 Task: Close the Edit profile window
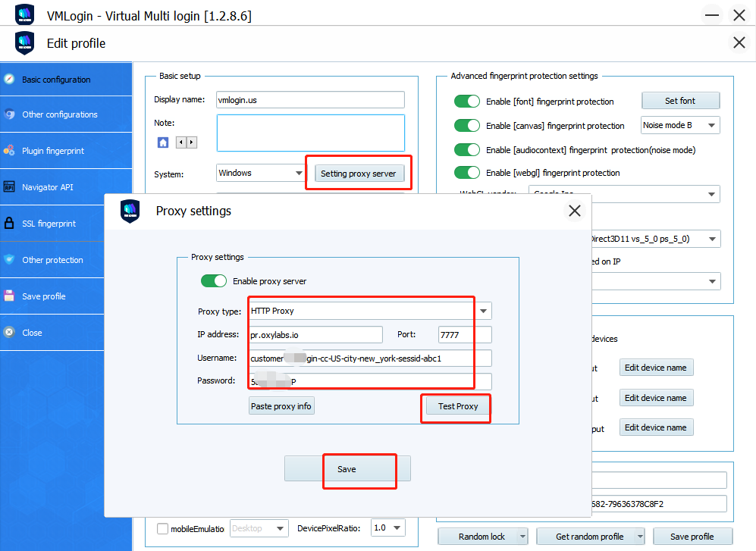tap(739, 42)
